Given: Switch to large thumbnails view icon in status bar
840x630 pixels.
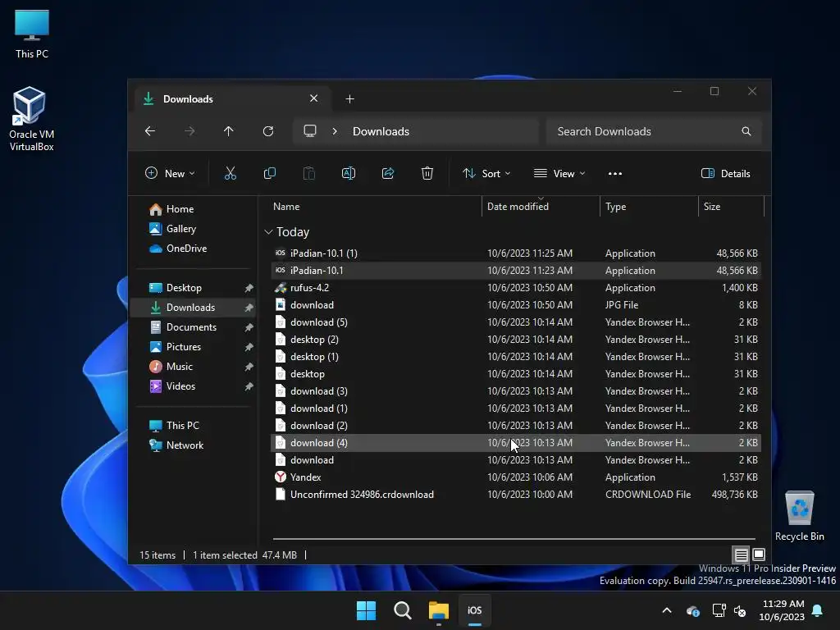Looking at the screenshot, I should (x=759, y=555).
